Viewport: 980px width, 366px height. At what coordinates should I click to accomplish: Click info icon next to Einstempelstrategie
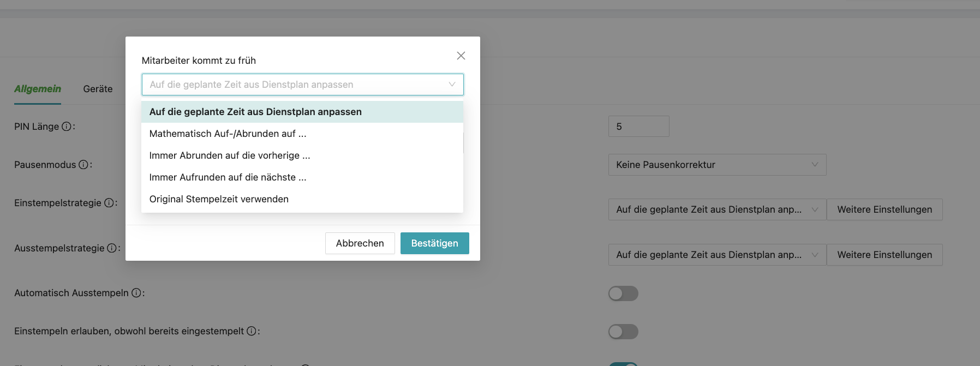(x=109, y=203)
